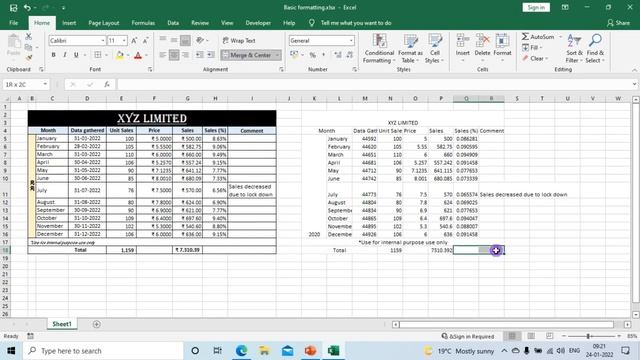Expand the Number dialog launcher
Image resolution: width=640 pixels, height=360 pixels.
click(354, 69)
